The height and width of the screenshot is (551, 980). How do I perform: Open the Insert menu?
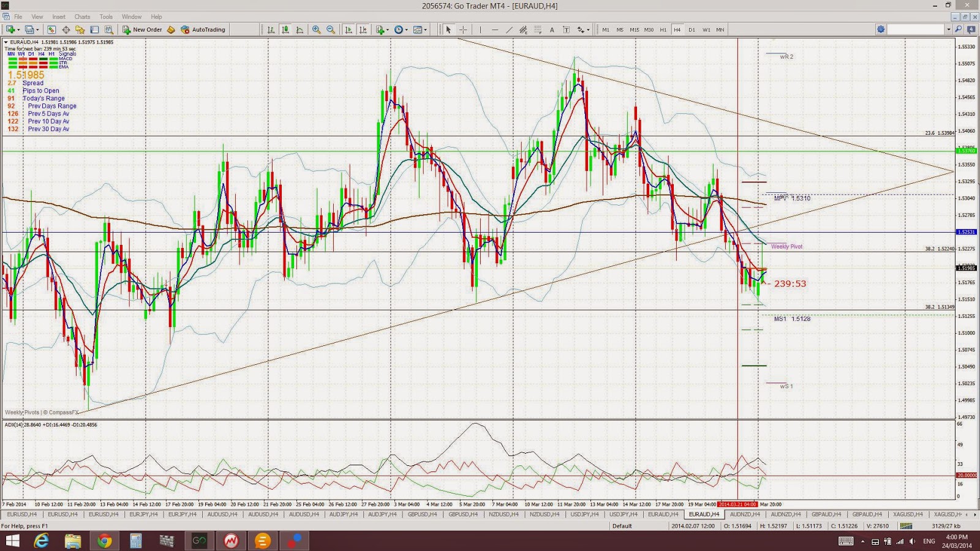tap(59, 17)
